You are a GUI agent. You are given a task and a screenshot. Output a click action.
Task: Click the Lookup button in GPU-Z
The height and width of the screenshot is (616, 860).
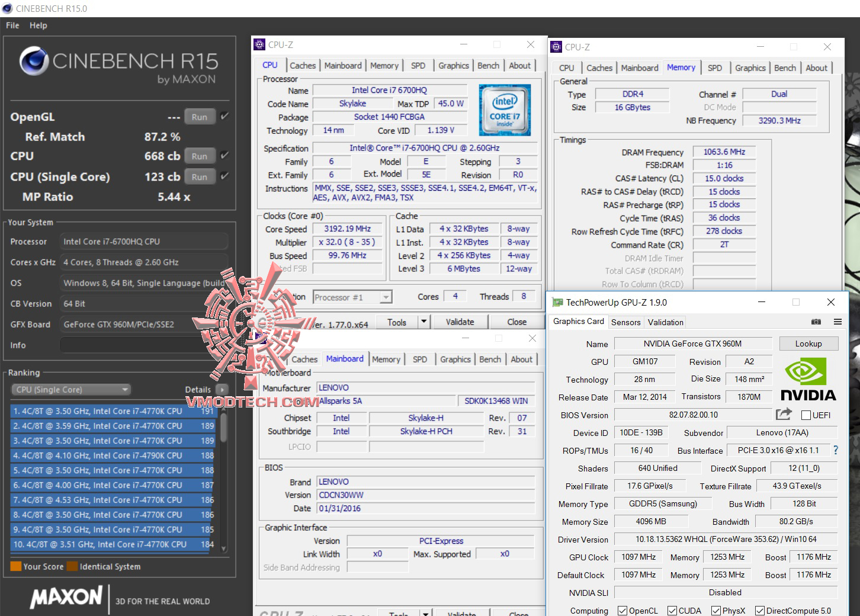(808, 344)
